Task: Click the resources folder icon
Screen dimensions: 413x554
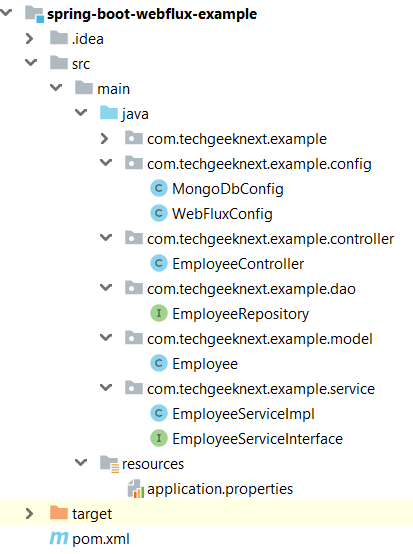Action: pos(109,464)
